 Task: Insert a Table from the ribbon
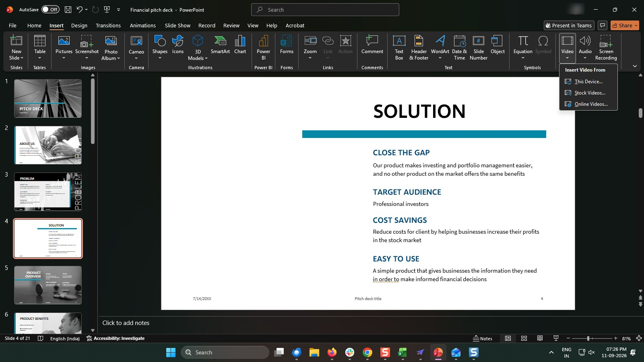click(x=40, y=47)
